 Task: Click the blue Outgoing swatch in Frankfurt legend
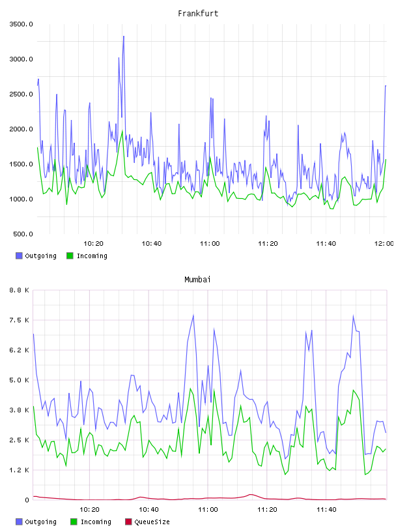click(x=19, y=256)
